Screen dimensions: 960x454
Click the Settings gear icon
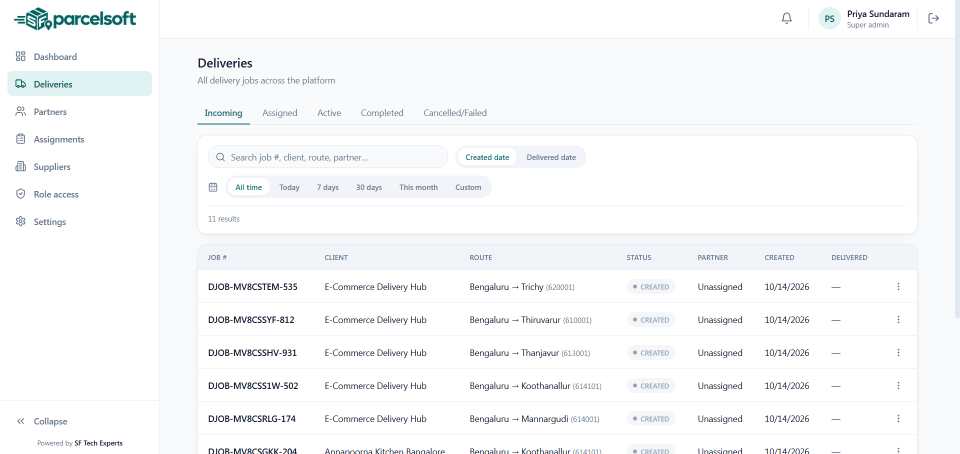(21, 221)
